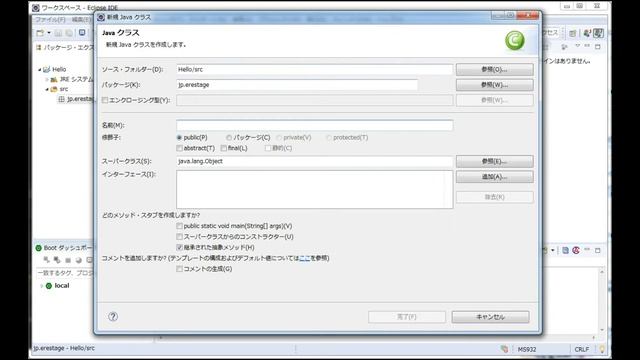
Task: Check the abstract modifier checkbox
Action: coord(179,148)
